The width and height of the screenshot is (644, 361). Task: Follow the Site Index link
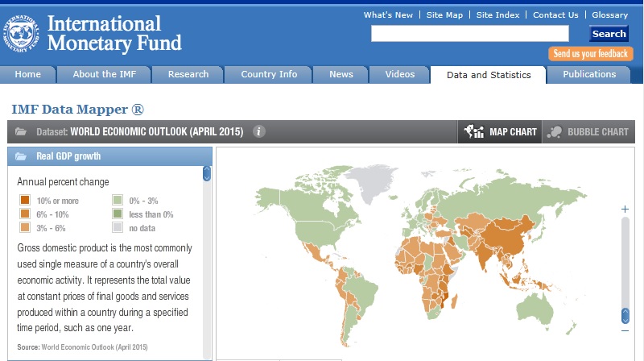(497, 15)
